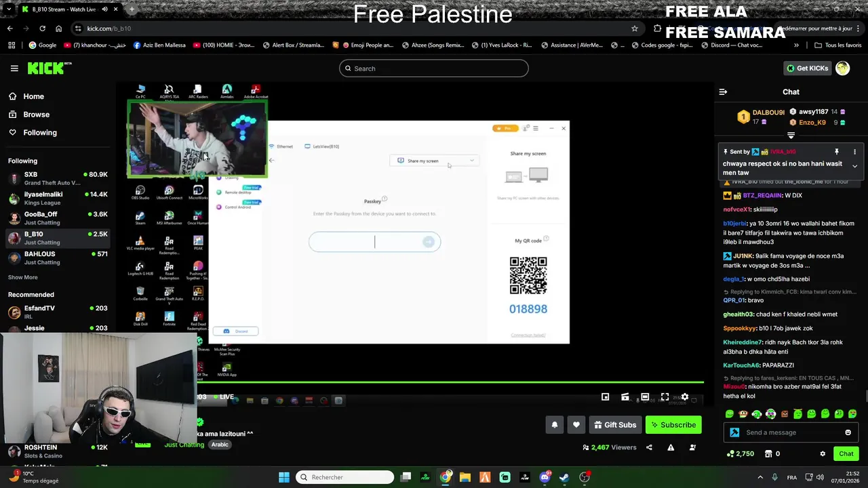The width and height of the screenshot is (868, 488).
Task: Open user avatar menu top right
Action: click(843, 68)
